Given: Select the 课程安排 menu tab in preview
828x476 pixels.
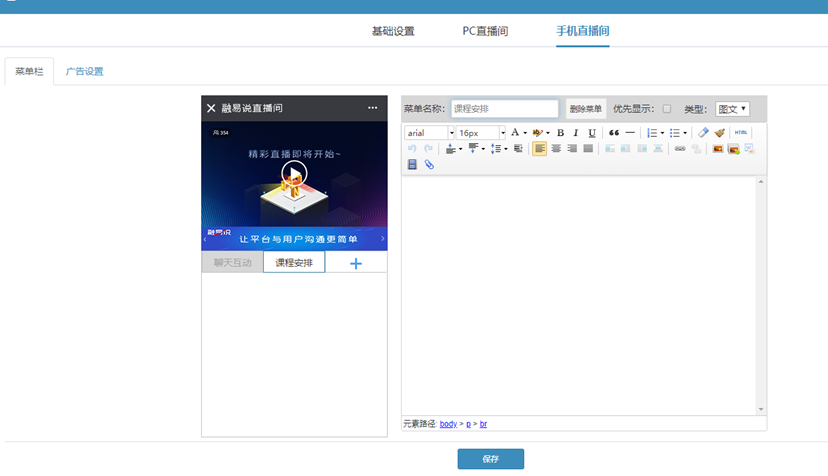Looking at the screenshot, I should [x=294, y=263].
